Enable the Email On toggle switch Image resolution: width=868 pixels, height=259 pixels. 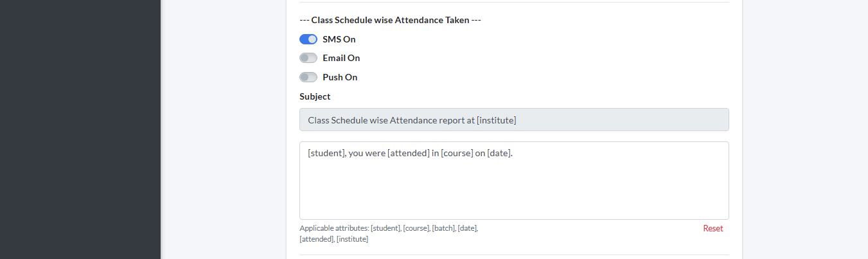(x=308, y=58)
